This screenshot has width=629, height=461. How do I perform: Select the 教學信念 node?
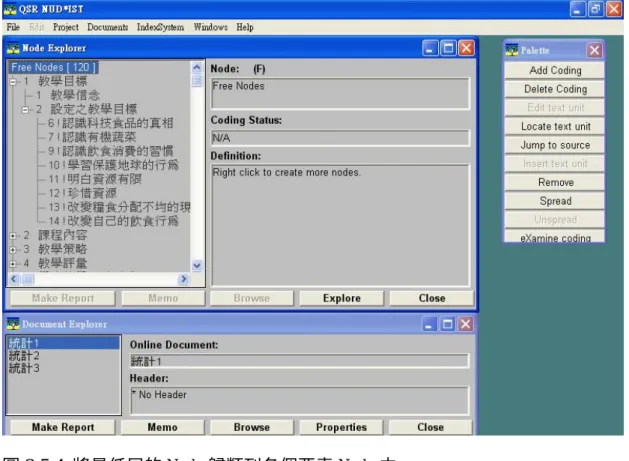tap(67, 95)
